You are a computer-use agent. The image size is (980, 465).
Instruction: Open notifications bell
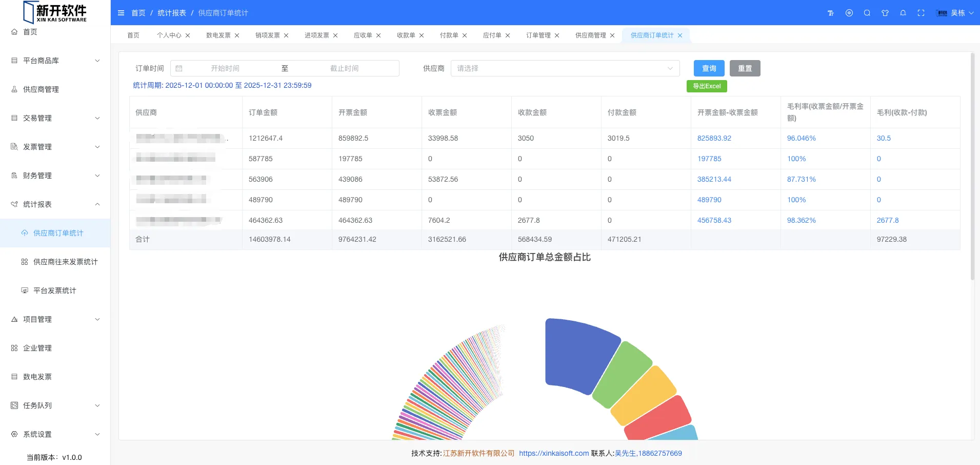point(903,13)
